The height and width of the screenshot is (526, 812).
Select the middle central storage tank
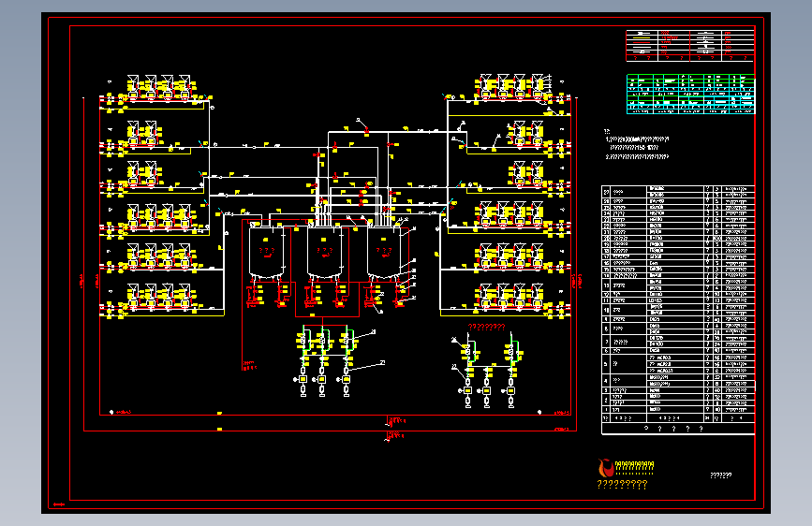tap(325, 253)
